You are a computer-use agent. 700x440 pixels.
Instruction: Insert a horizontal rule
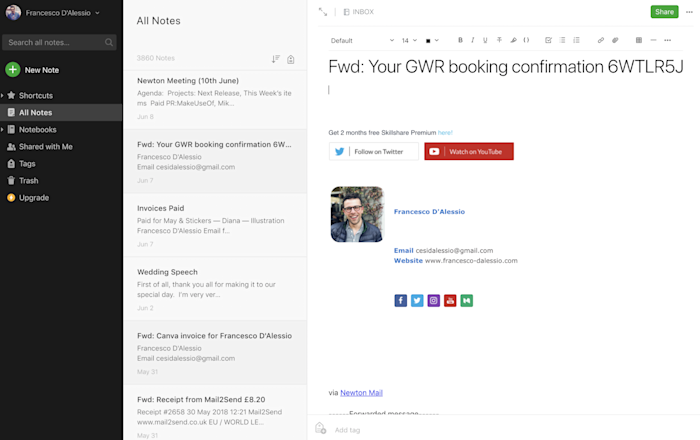653,40
